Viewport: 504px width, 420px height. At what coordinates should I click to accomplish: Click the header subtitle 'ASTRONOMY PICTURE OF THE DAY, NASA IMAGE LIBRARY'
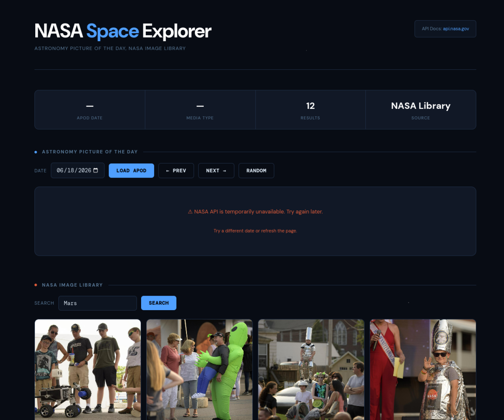pyautogui.click(x=110, y=48)
